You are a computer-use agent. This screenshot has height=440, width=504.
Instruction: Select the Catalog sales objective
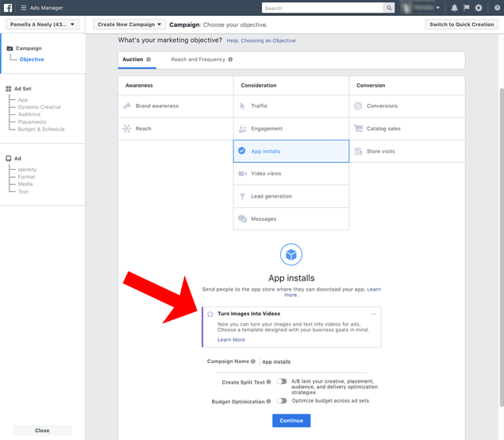(x=407, y=129)
